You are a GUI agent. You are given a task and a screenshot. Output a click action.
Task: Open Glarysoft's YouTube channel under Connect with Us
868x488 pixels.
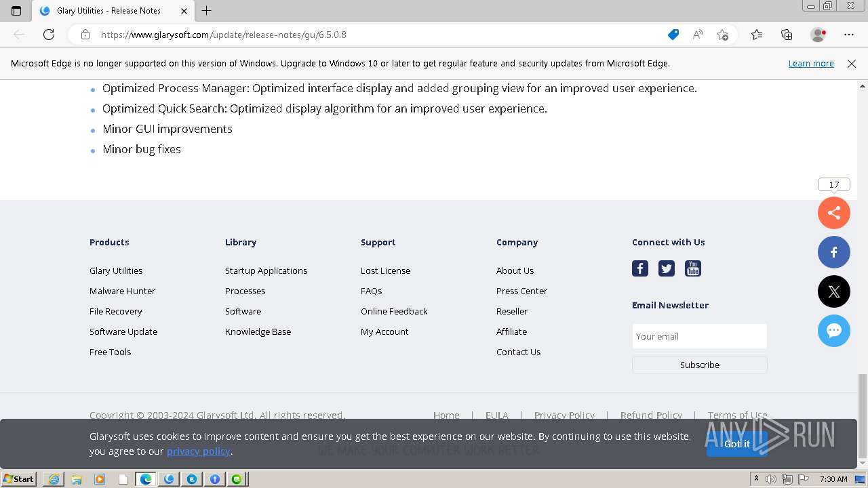click(x=692, y=268)
